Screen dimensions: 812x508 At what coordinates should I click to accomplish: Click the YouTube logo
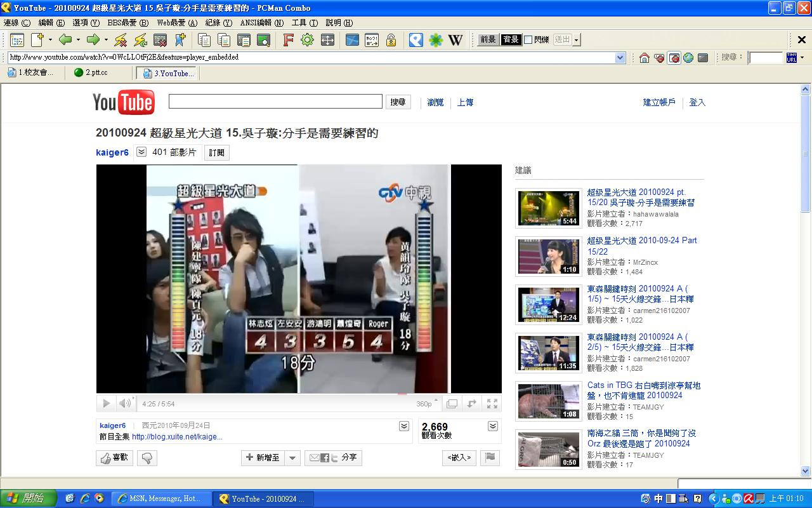124,102
